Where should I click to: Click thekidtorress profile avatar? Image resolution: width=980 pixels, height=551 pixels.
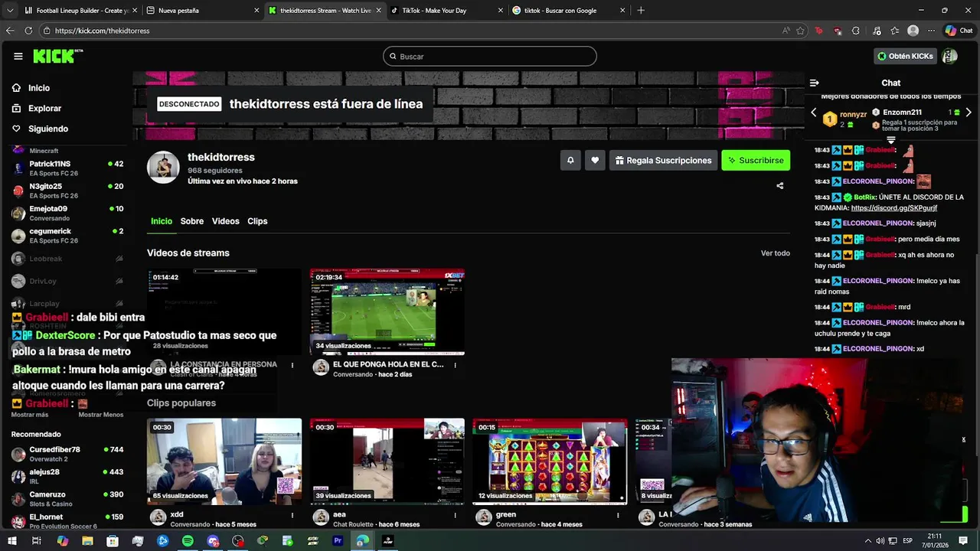163,168
